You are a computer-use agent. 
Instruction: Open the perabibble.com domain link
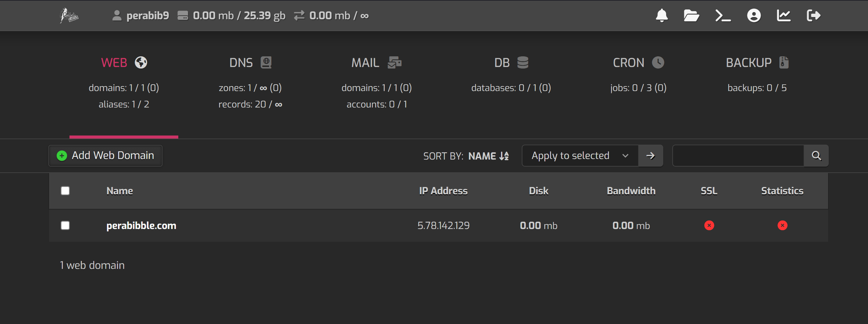click(141, 226)
